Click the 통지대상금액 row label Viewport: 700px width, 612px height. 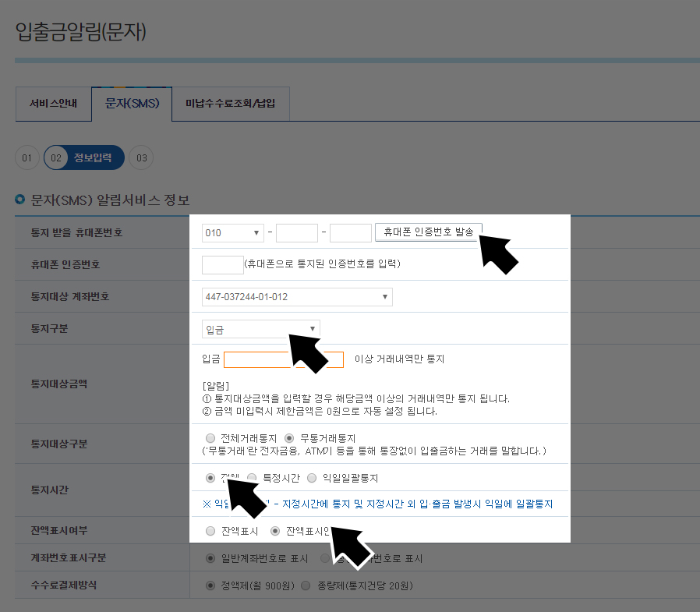click(x=59, y=384)
